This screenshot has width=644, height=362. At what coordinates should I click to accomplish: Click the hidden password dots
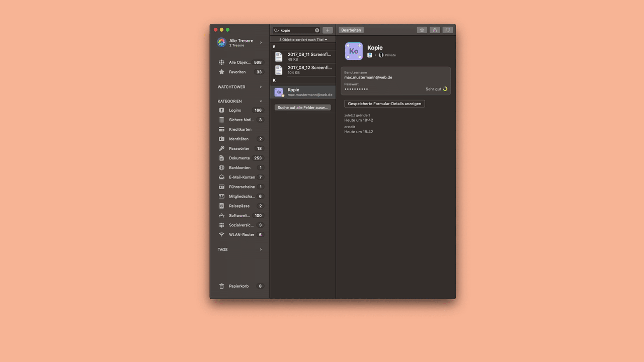(356, 89)
